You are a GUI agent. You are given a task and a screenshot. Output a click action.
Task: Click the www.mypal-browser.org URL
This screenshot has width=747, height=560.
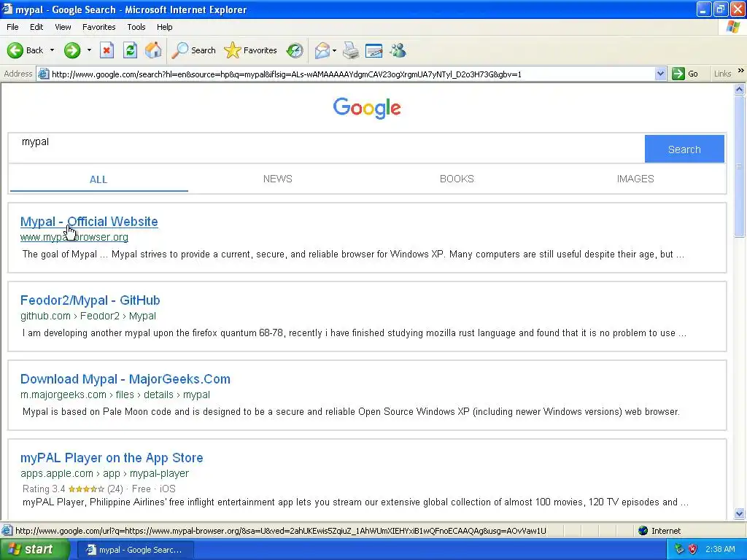pos(74,237)
